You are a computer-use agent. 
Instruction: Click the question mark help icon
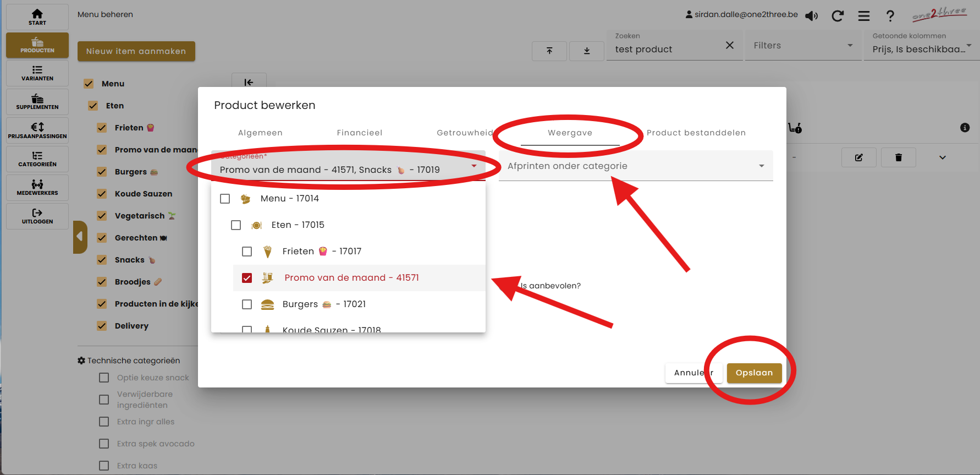[x=890, y=16]
